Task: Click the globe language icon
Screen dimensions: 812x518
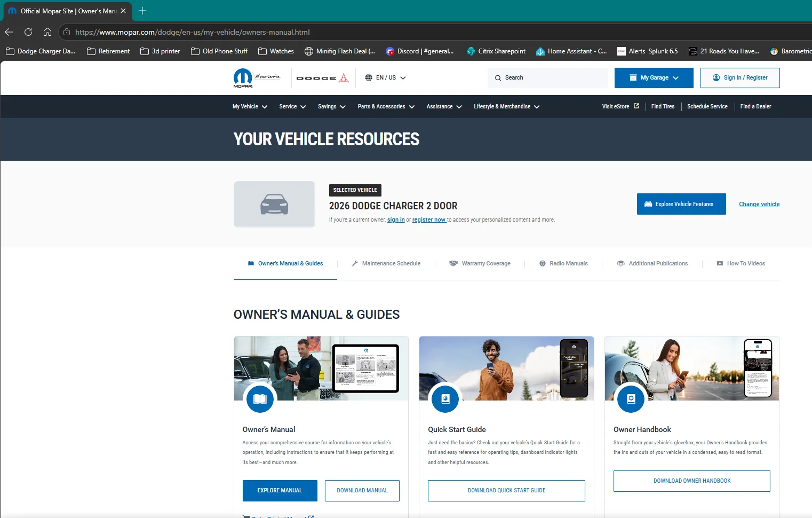Action: (x=369, y=77)
